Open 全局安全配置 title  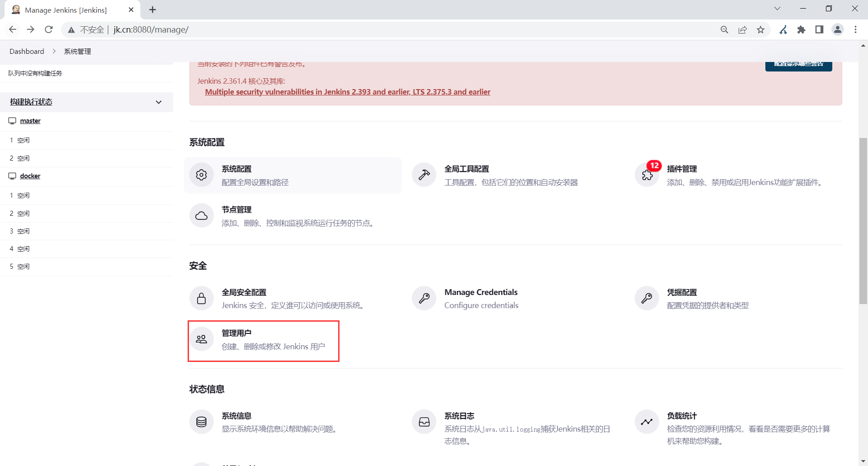tap(244, 292)
